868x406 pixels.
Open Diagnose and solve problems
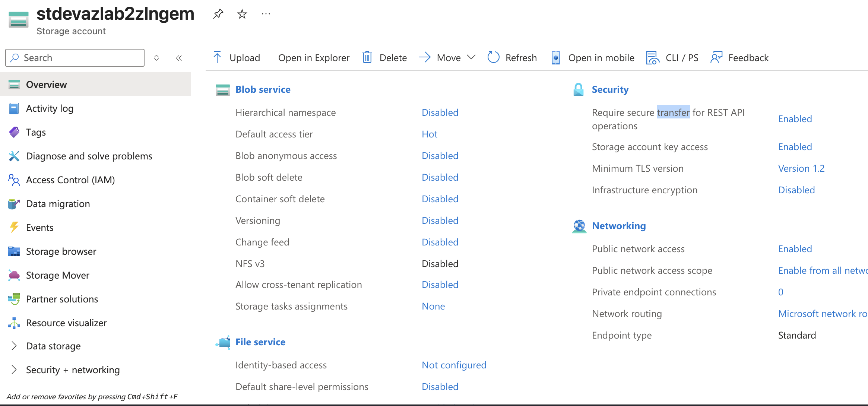[x=89, y=156]
